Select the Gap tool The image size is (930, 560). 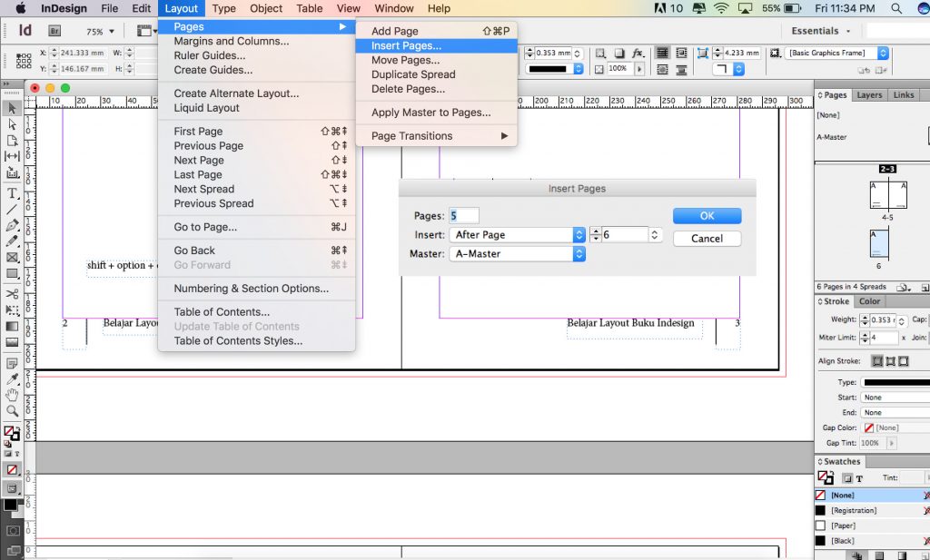[12, 156]
